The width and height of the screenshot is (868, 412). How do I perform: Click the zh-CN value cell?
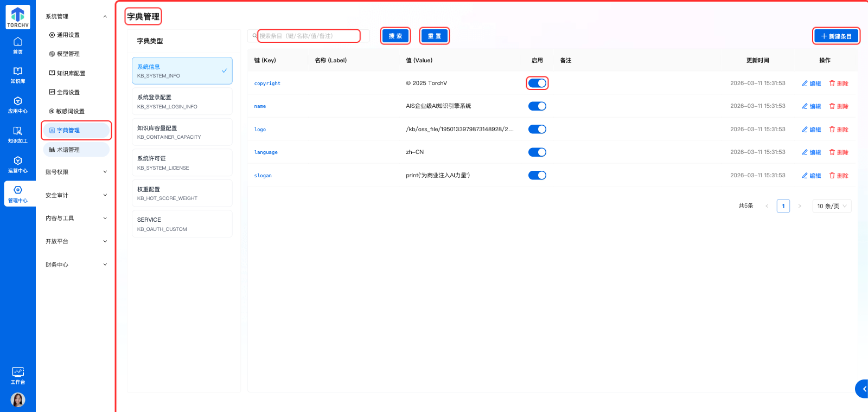(415, 152)
